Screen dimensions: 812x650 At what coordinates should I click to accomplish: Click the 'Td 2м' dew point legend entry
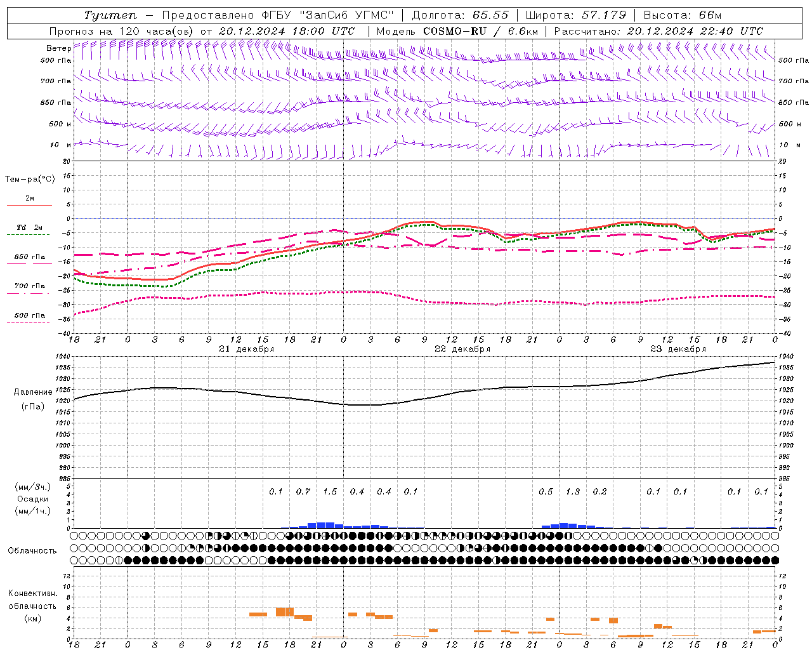29,227
